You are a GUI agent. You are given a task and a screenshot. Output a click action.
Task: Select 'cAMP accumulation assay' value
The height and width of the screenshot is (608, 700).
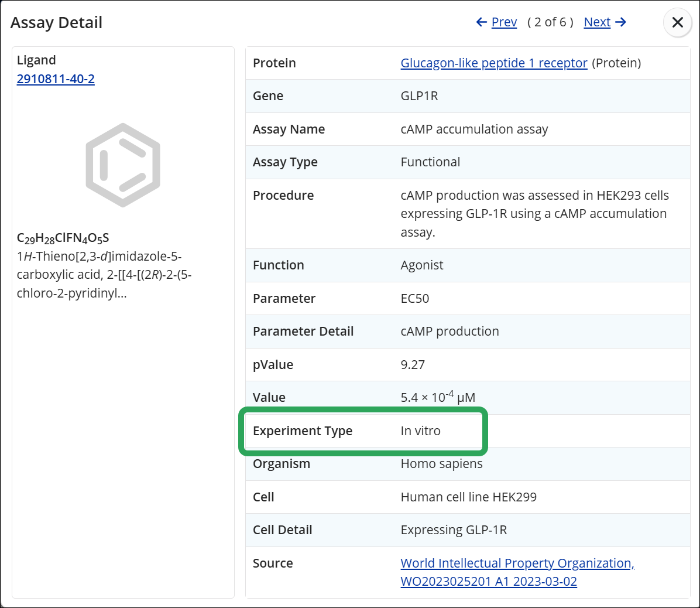tap(474, 129)
